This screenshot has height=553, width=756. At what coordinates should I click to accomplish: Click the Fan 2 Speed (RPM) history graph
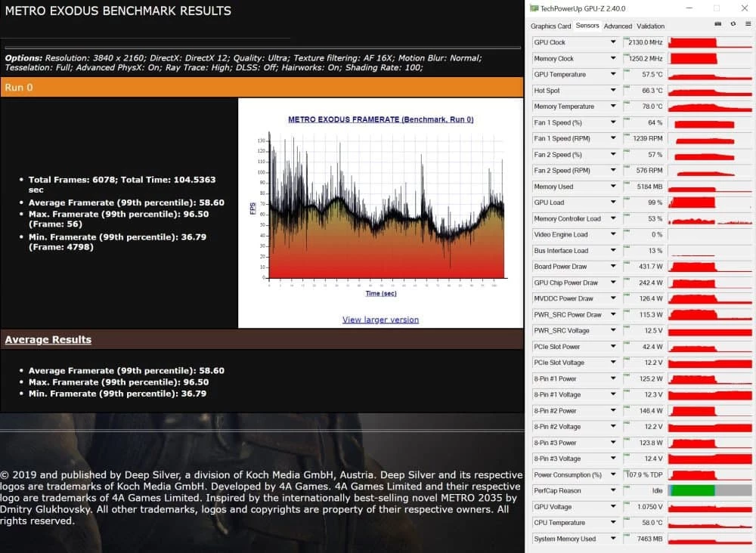[x=710, y=171]
